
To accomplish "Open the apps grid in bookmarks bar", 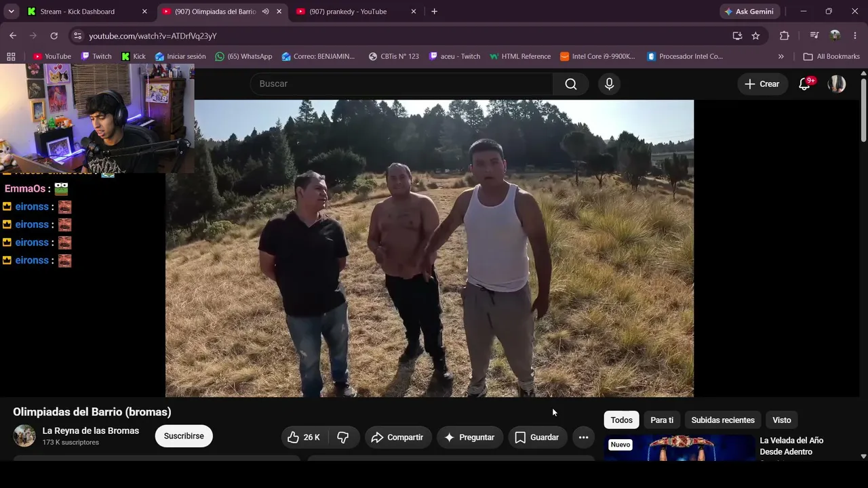I will [11, 56].
